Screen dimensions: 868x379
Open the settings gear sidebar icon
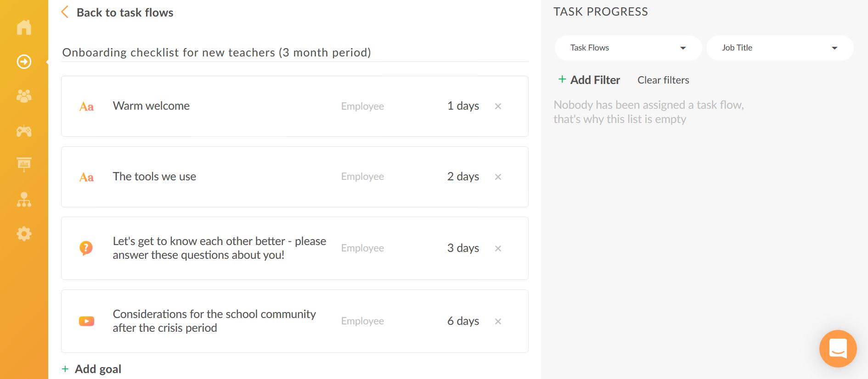tap(24, 234)
